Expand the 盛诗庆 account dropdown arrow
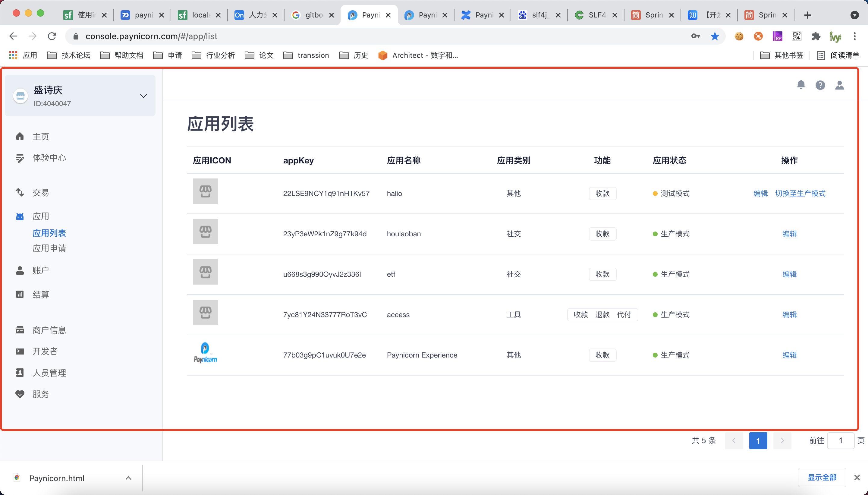The height and width of the screenshot is (495, 868). point(143,96)
